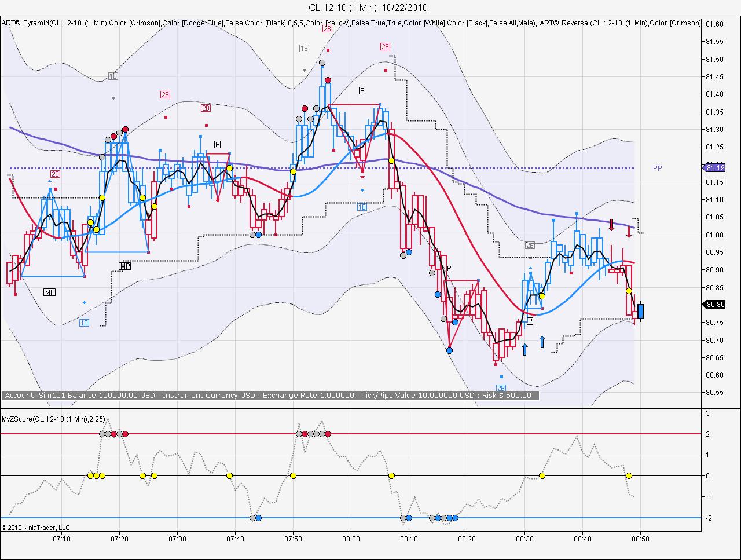Select the red down arrow near 08:48
The image size is (741, 560).
(629, 232)
